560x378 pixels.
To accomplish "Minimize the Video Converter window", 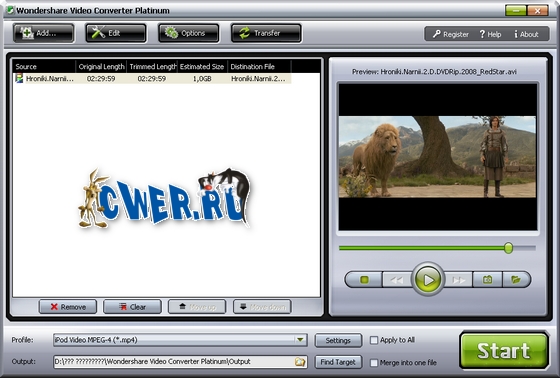I will 515,11.
